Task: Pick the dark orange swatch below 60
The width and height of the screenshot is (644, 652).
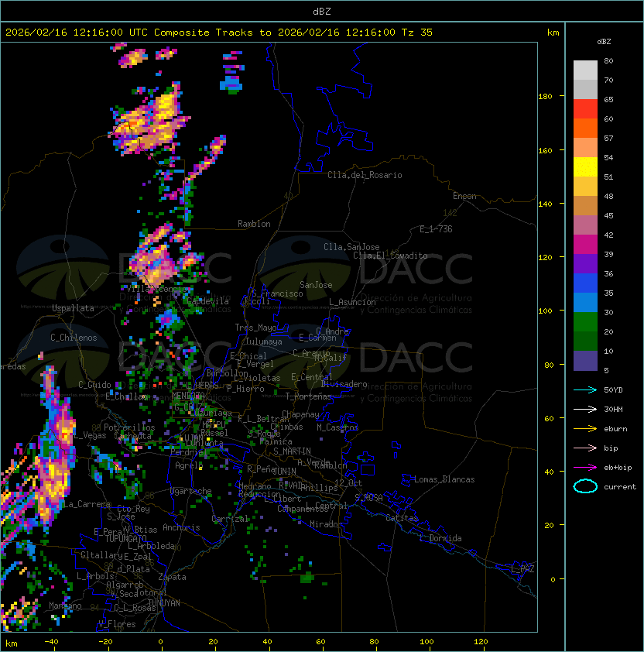Action: click(x=585, y=128)
